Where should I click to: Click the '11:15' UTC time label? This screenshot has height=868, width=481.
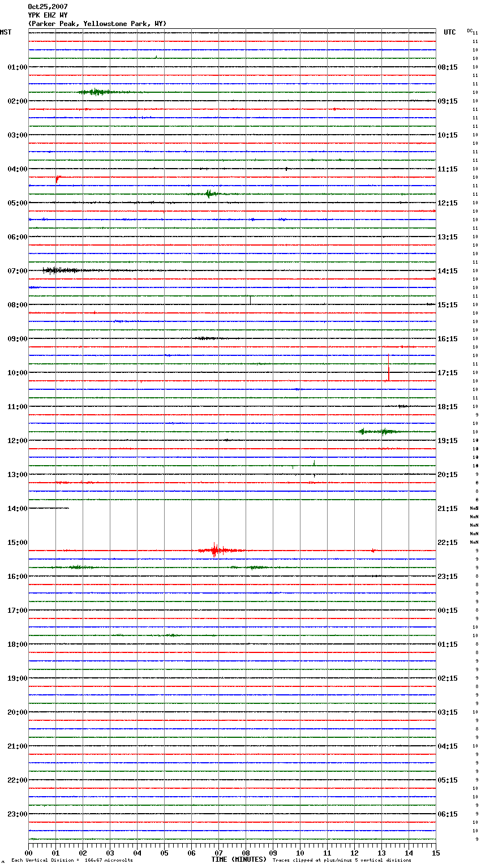pyautogui.click(x=448, y=169)
